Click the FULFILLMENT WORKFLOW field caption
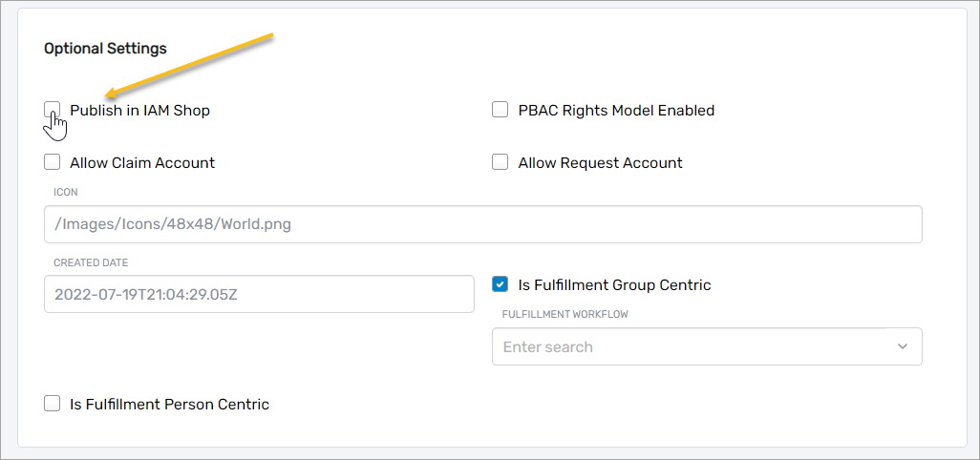 coord(565,314)
